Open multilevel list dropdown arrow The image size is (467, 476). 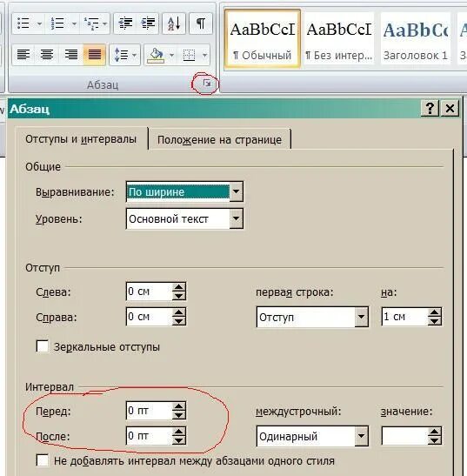(x=105, y=23)
